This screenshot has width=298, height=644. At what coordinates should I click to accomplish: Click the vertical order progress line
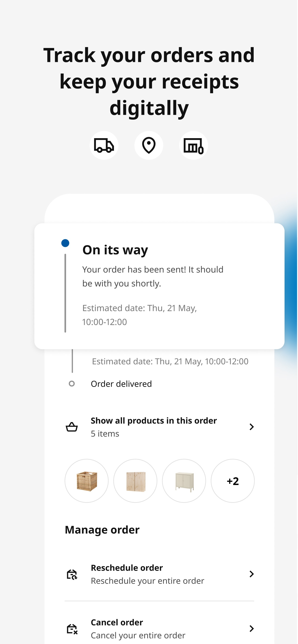click(x=65, y=293)
